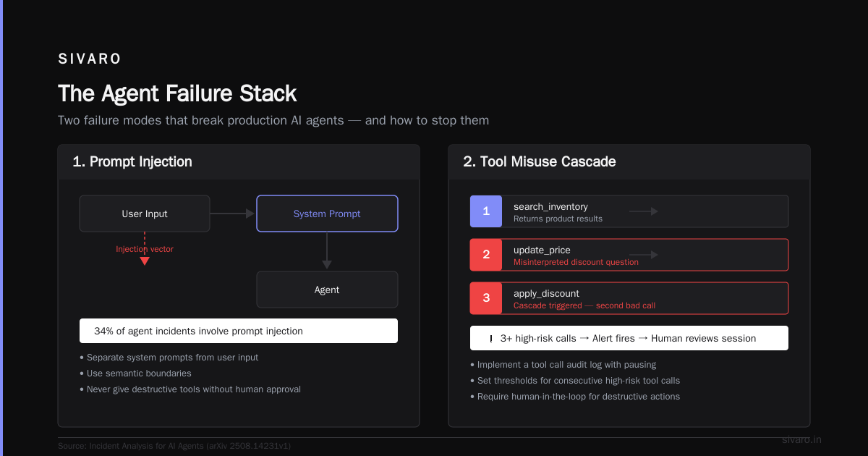Image resolution: width=868 pixels, height=456 pixels.
Task: Select the subtitle about two failure modes
Action: tap(273, 120)
